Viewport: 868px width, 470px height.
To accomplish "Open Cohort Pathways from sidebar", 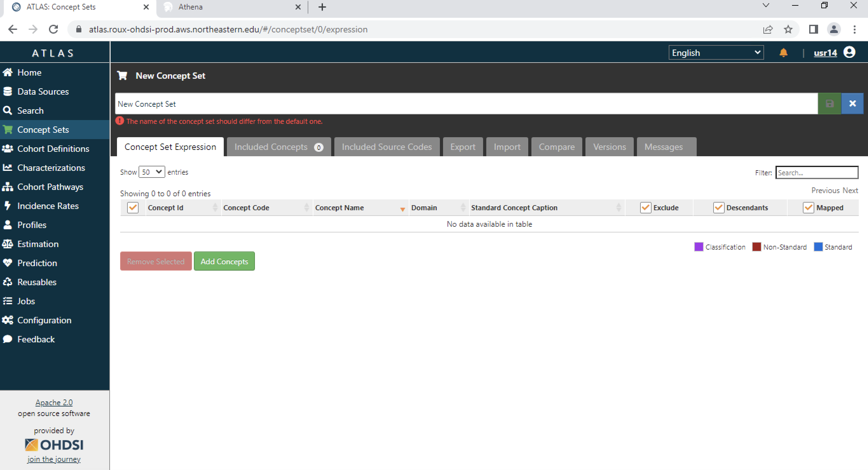I will click(x=50, y=187).
